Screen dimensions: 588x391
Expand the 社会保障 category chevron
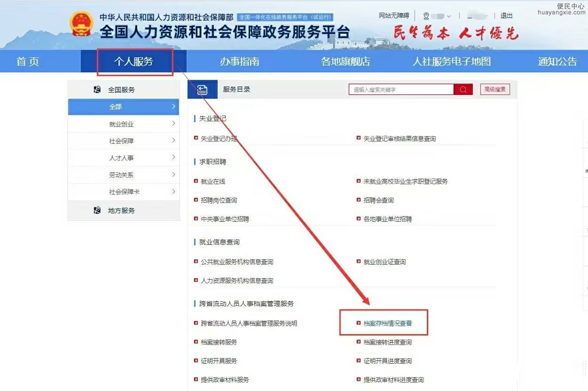click(173, 141)
